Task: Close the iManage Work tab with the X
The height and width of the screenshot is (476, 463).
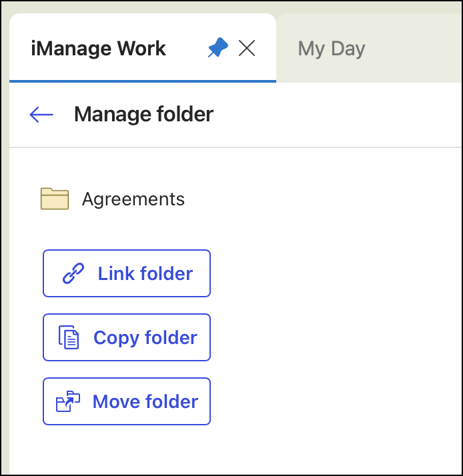Action: point(247,48)
